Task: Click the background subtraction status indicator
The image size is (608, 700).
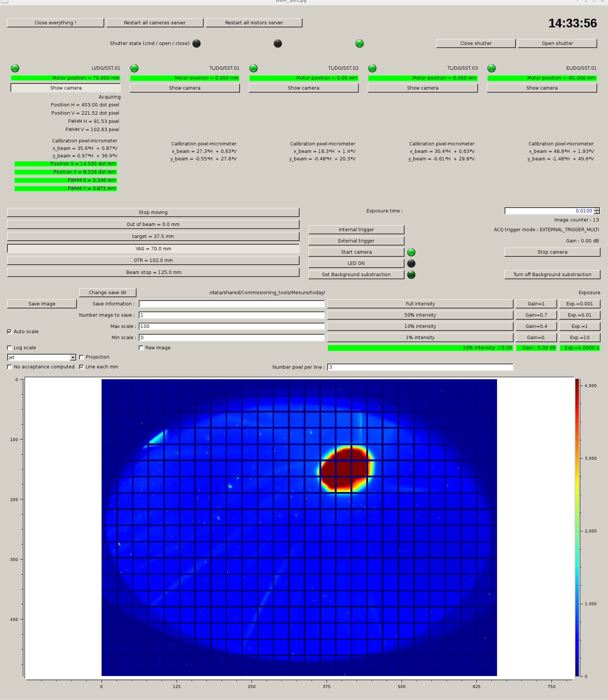Action: [411, 275]
